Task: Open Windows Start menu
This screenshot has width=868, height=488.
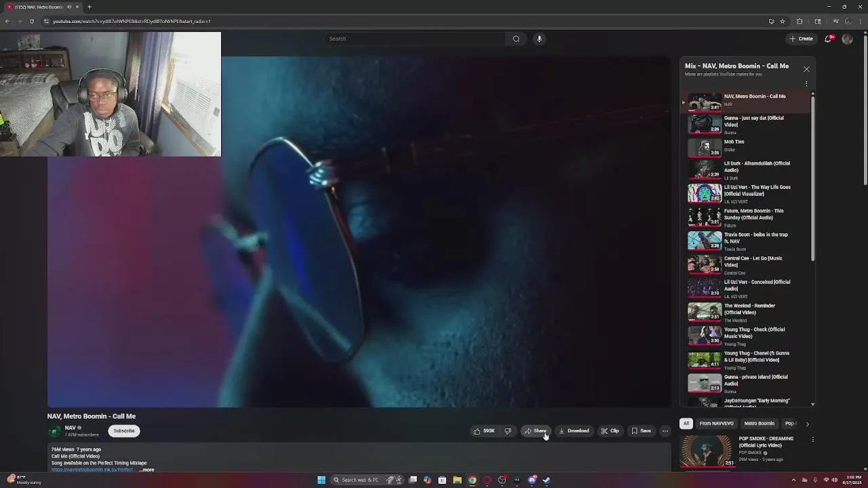Action: [321, 480]
